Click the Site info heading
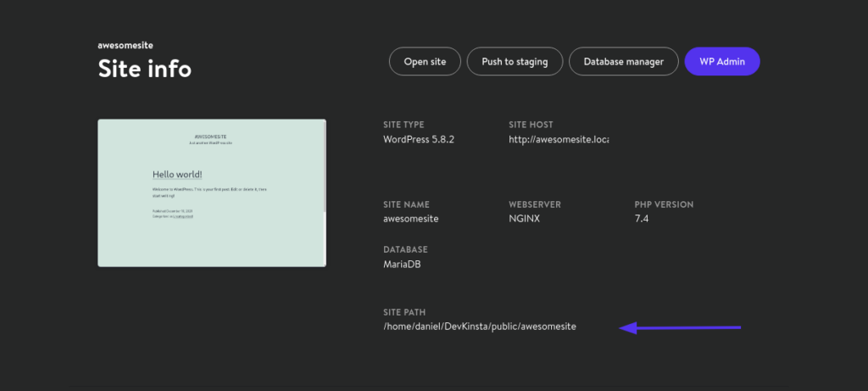The image size is (868, 391). click(x=144, y=70)
